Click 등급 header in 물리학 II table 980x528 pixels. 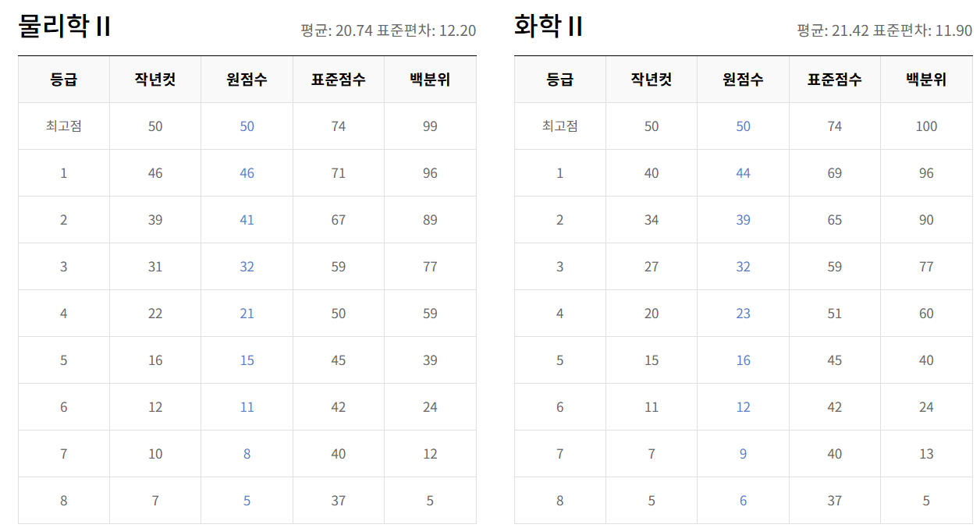pyautogui.click(x=64, y=80)
